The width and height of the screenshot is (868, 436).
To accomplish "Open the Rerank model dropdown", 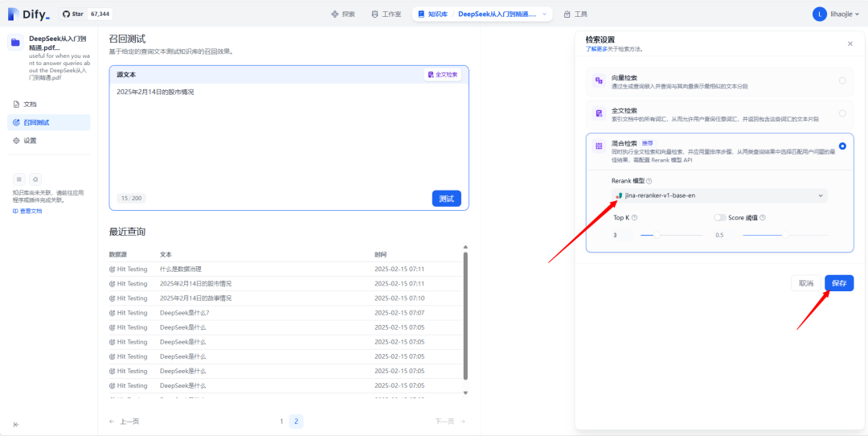I will pos(719,195).
